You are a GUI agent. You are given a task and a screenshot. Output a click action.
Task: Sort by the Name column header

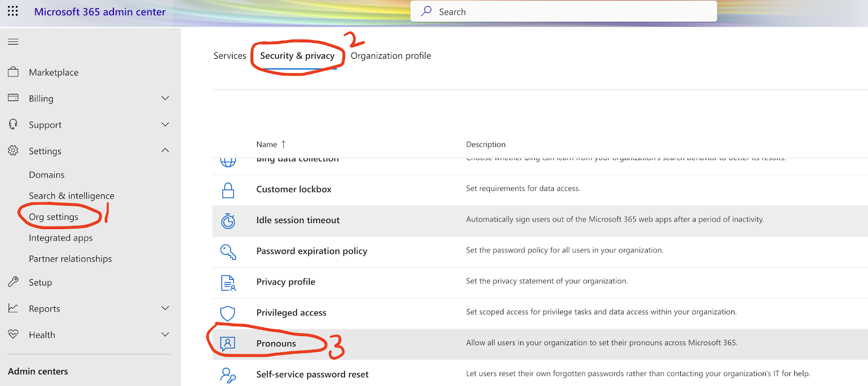(x=266, y=144)
